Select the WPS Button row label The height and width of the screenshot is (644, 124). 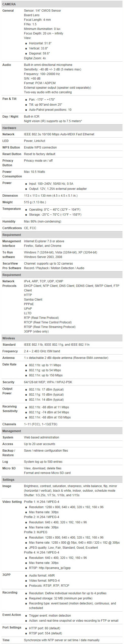click(x=12, y=148)
